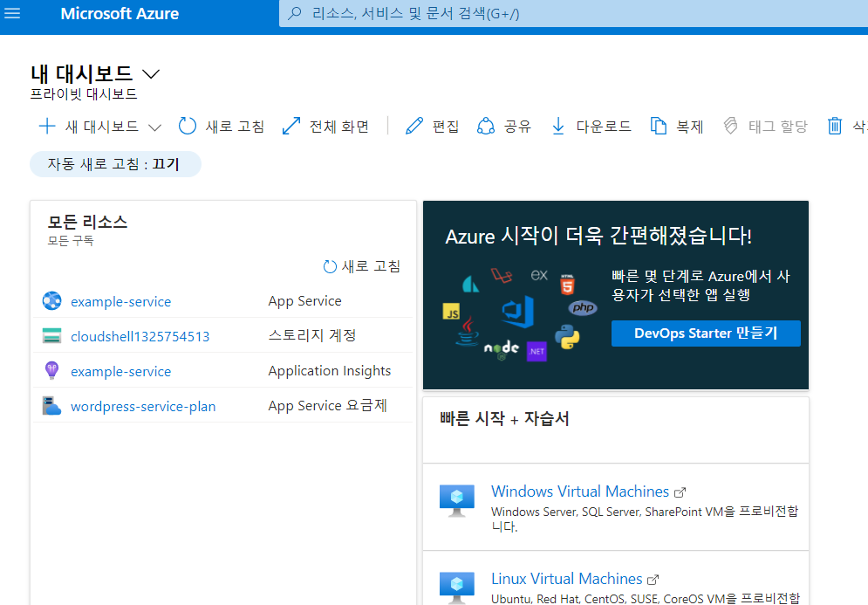Click the 모든 리소스 tile title
This screenshot has height=605, width=868.
pos(87,222)
